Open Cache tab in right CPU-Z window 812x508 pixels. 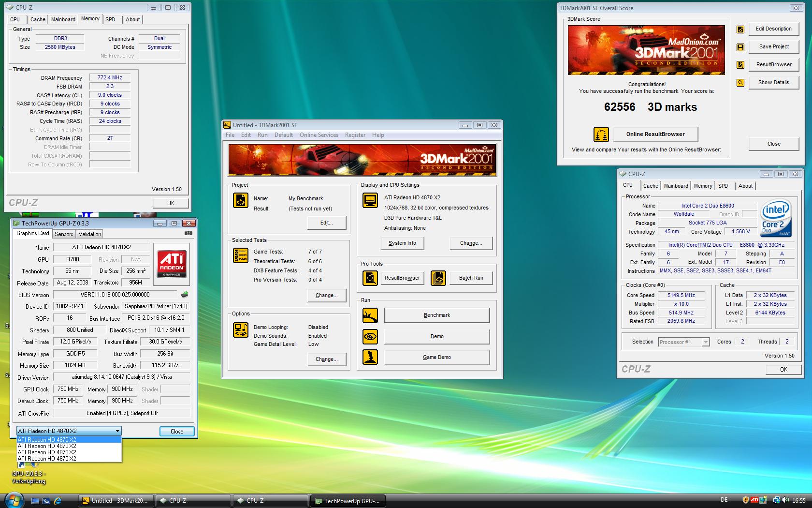(651, 186)
